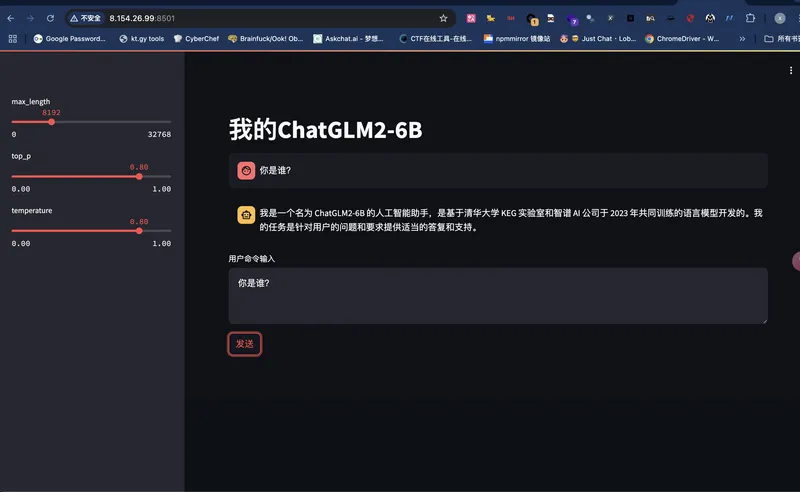800x492 pixels.
Task: Open the yellow extension icon in toolbar
Action: point(491,18)
